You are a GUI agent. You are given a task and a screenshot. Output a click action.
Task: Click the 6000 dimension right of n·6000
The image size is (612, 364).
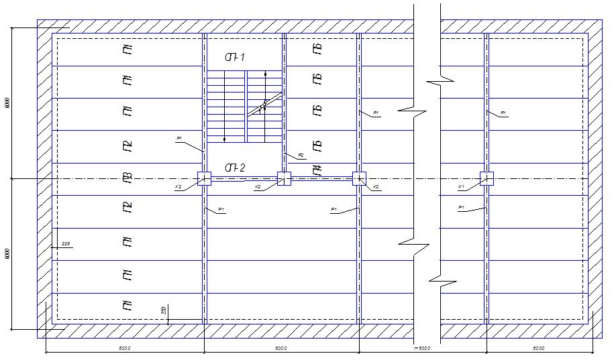(539, 349)
